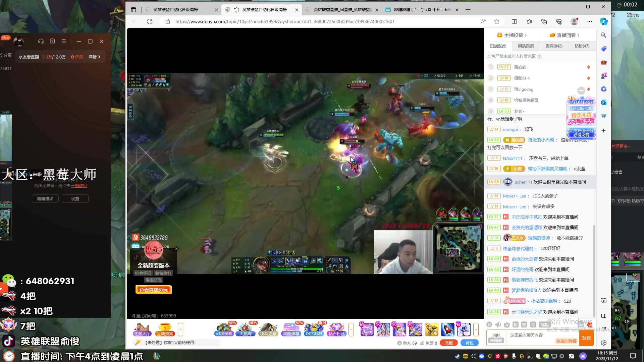Expand 直播回看 replay chevron
Viewport: 644px width, 362px height.
pyautogui.click(x=578, y=35)
